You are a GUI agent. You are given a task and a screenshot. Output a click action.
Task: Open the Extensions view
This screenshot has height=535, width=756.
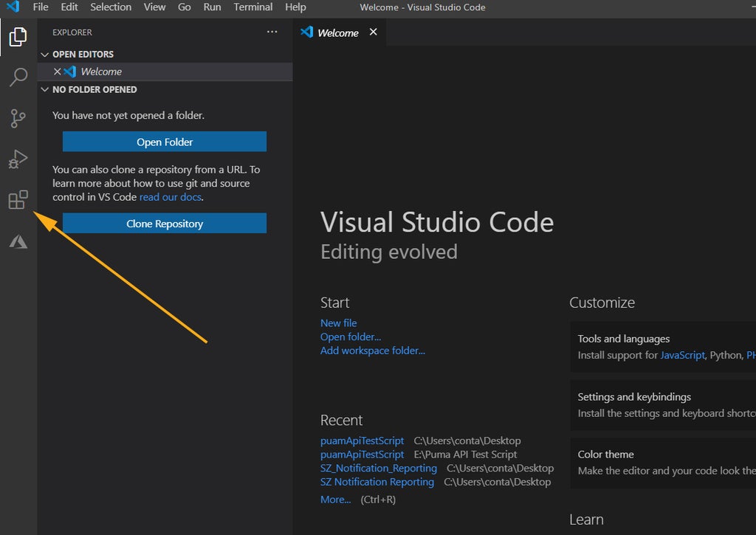click(x=18, y=199)
